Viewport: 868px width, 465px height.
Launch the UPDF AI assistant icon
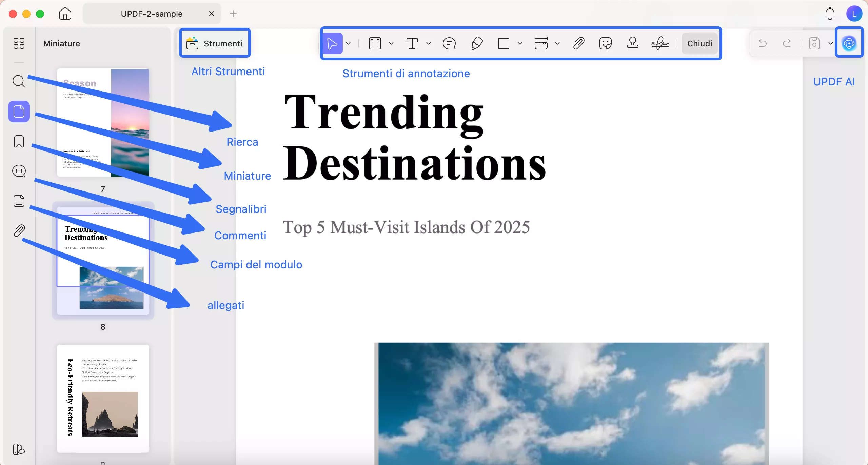(849, 43)
